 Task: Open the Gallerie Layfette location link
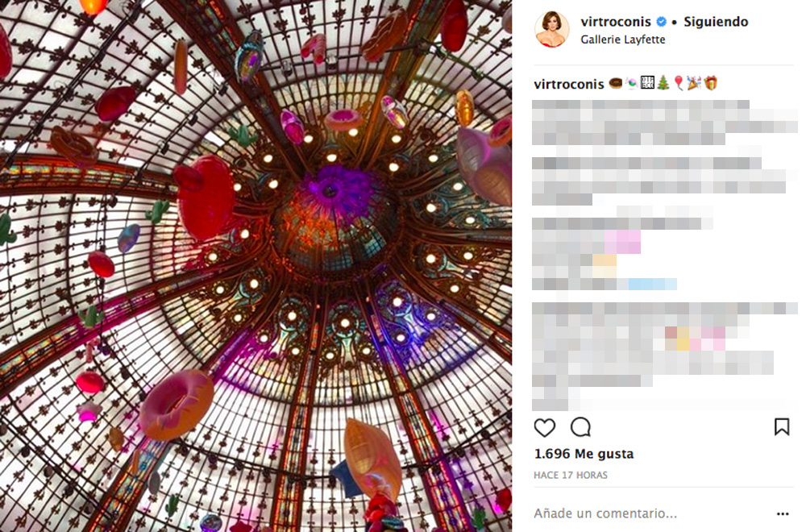pos(622,39)
